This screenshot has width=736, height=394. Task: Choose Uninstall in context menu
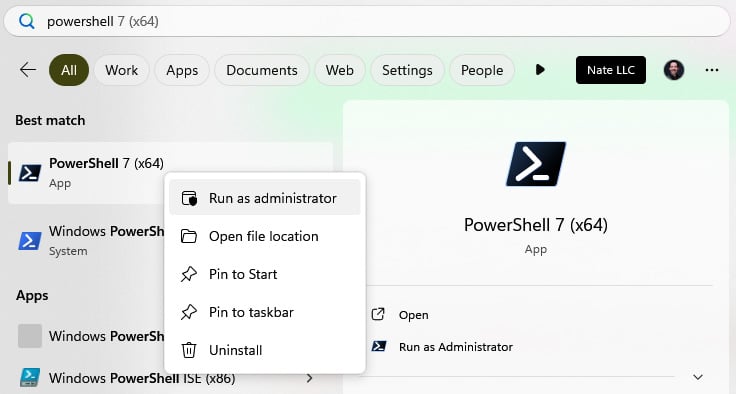coord(265,350)
